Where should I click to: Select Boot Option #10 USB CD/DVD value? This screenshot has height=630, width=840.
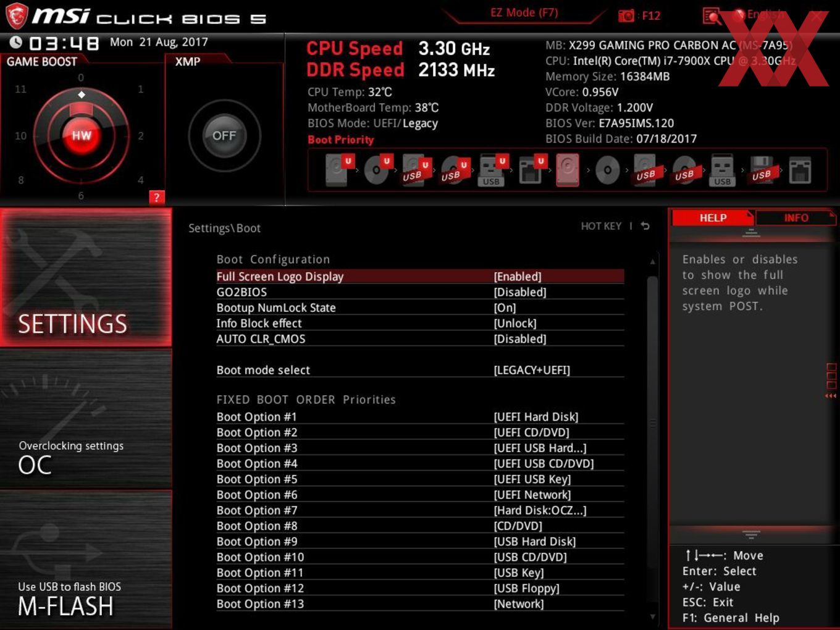530,556
